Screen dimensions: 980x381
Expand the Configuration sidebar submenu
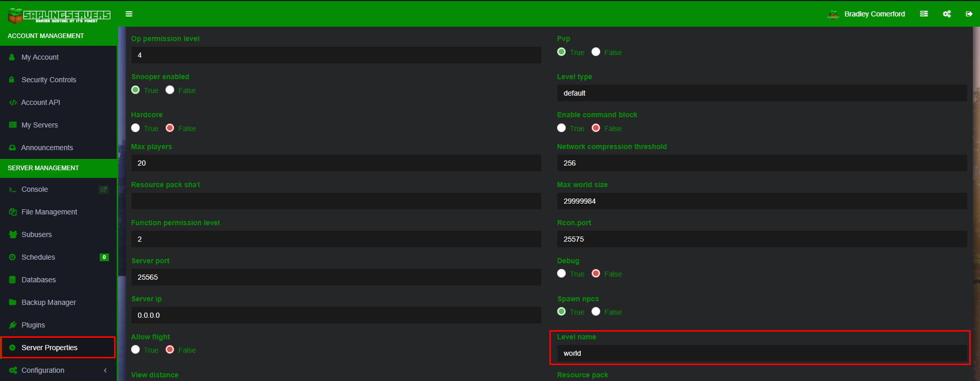(x=58, y=370)
